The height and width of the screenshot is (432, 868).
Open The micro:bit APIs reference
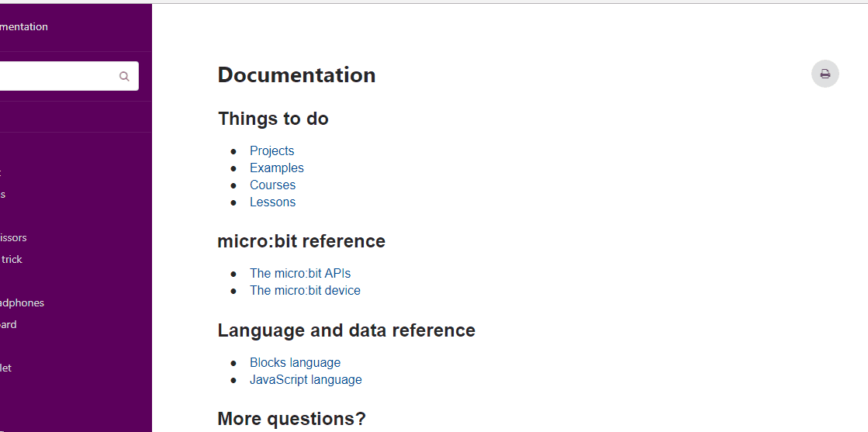point(300,274)
